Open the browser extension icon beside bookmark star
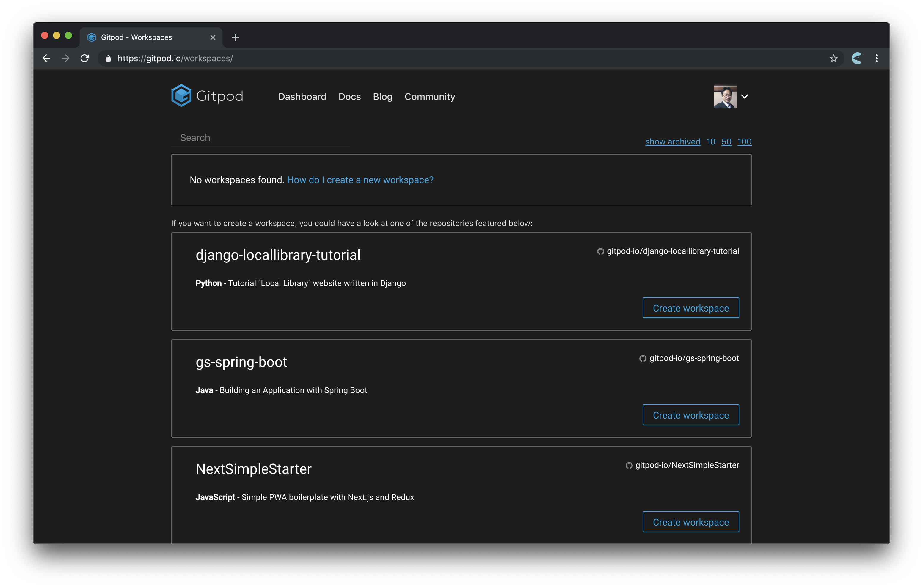923x588 pixels. coord(857,58)
